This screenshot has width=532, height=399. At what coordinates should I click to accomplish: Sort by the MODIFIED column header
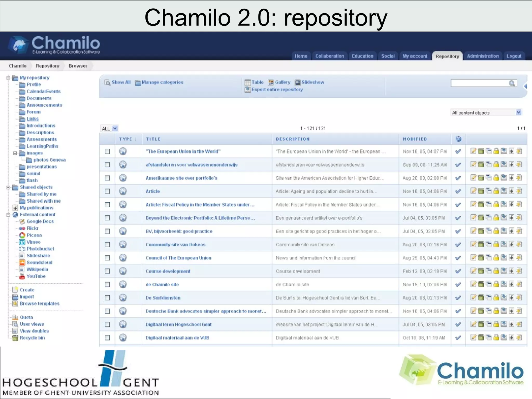pyautogui.click(x=415, y=139)
